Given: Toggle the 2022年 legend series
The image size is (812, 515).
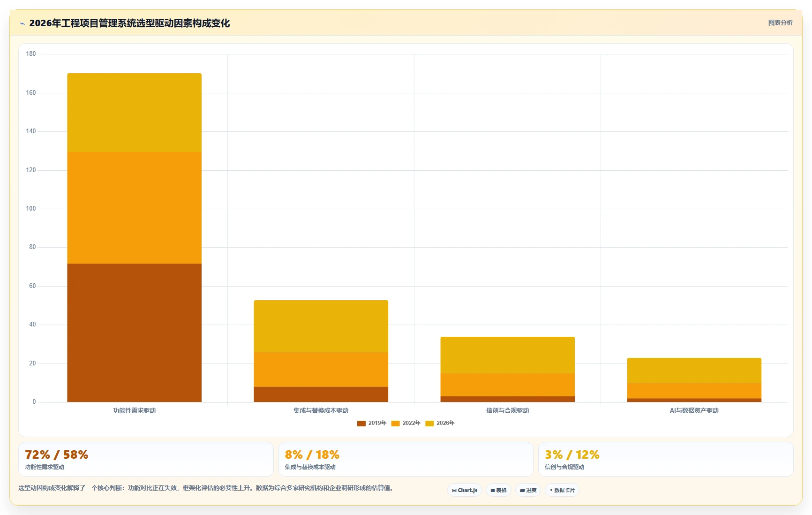Looking at the screenshot, I should [x=406, y=423].
